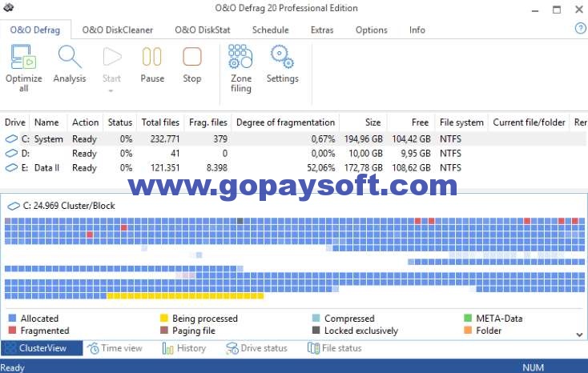Click the Stop icon

click(x=192, y=57)
